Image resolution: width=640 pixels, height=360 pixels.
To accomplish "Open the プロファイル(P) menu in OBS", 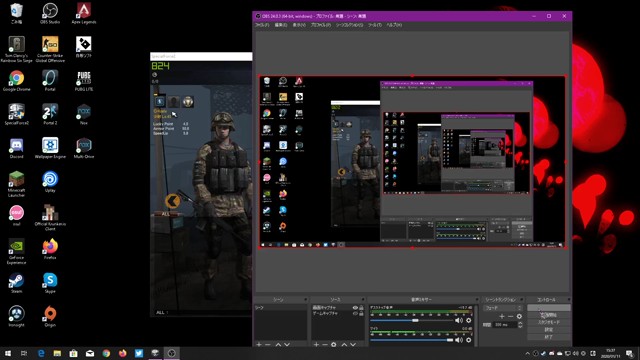I will coord(321,25).
